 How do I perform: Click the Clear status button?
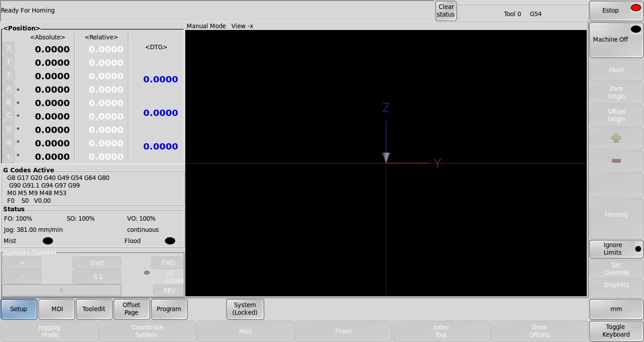[446, 11]
